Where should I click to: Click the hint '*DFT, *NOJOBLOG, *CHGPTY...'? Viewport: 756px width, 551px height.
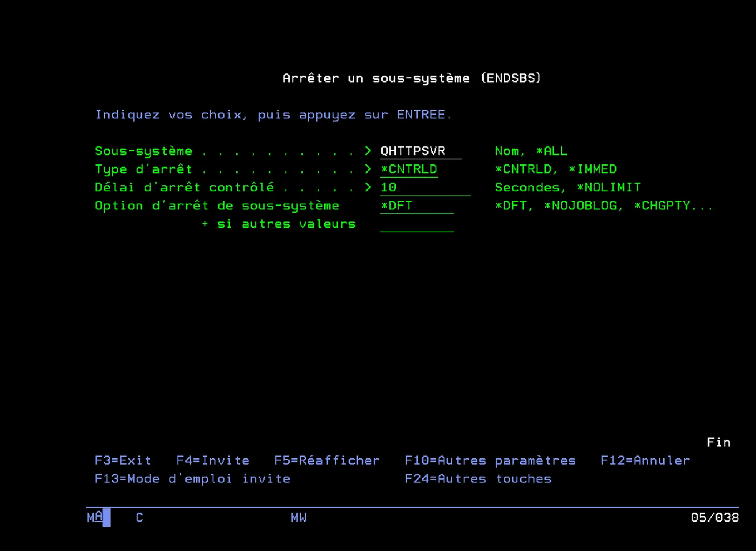604,206
